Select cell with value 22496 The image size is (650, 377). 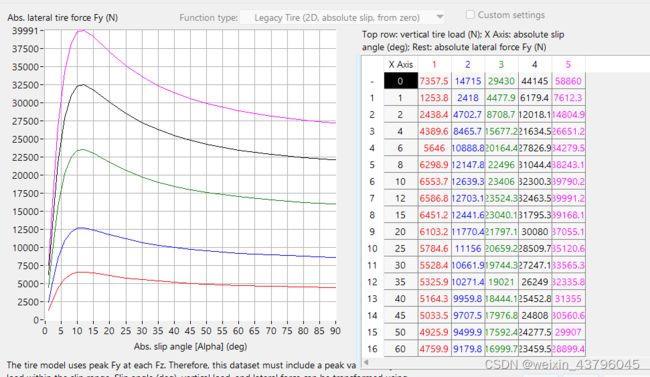tap(501, 165)
